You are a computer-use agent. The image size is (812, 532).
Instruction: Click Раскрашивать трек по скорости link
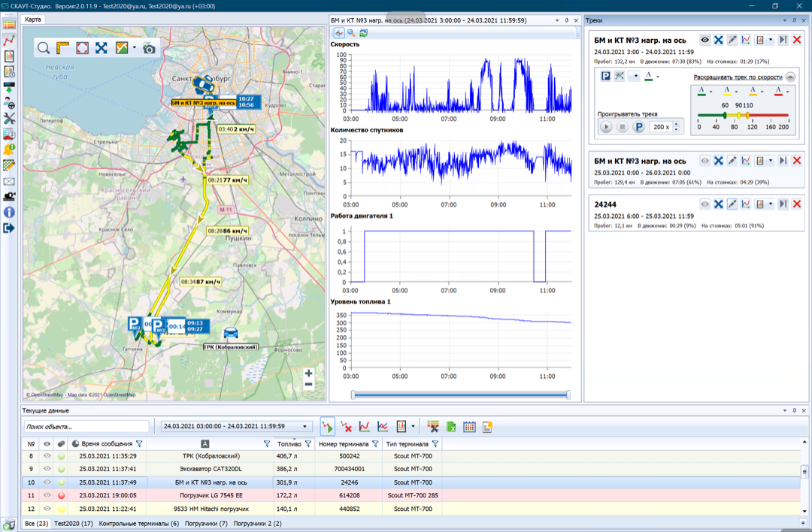pos(738,77)
